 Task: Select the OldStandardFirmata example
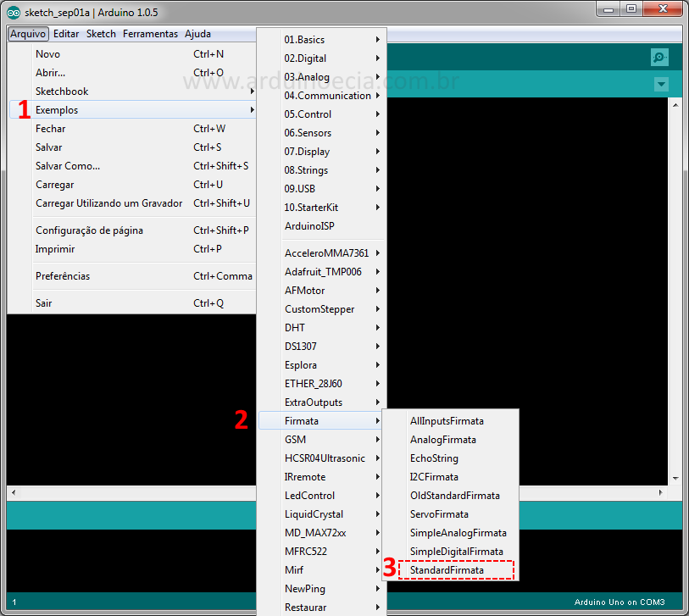click(458, 495)
